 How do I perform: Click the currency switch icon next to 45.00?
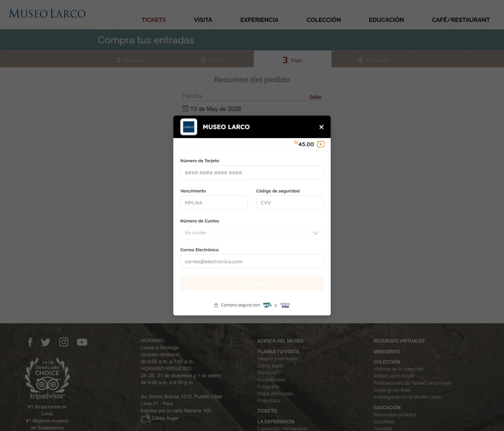(x=321, y=144)
